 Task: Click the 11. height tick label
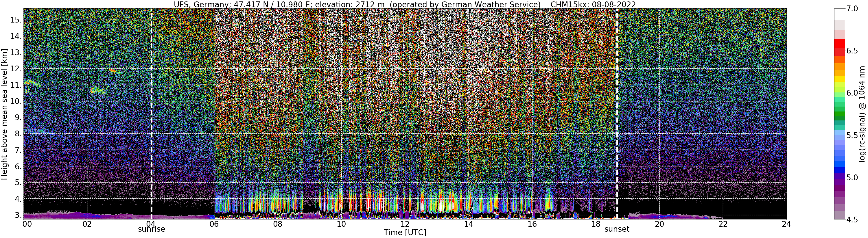tap(16, 85)
